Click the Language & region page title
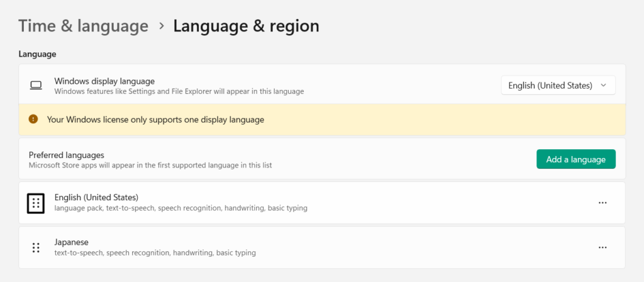Viewport: 644px width, 282px height. click(246, 26)
